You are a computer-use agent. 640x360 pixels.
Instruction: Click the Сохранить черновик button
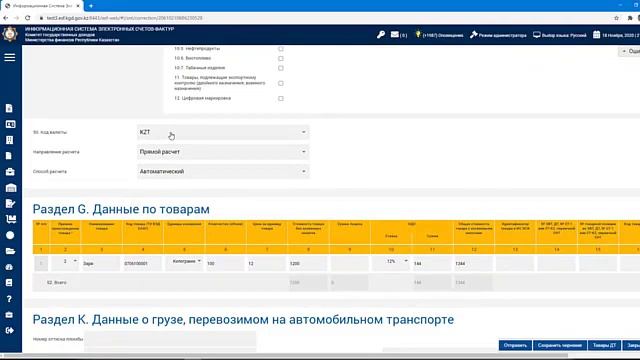pyautogui.click(x=560, y=345)
